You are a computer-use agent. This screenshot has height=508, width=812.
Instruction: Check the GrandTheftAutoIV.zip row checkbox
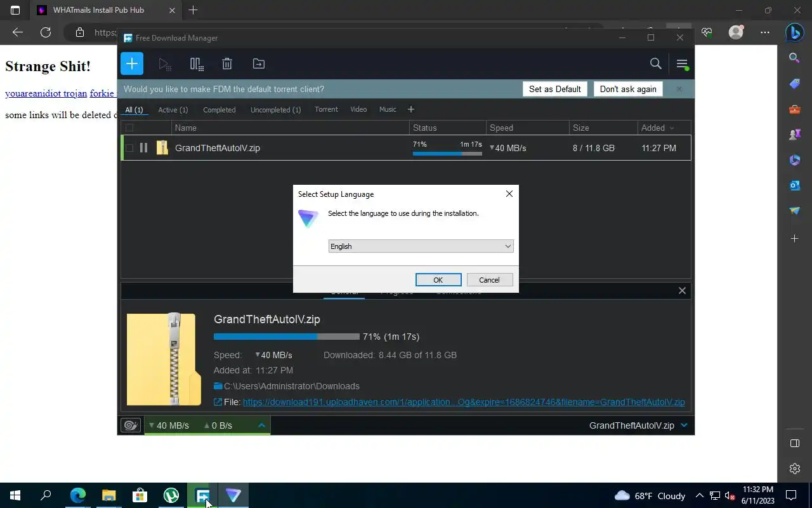[129, 148]
